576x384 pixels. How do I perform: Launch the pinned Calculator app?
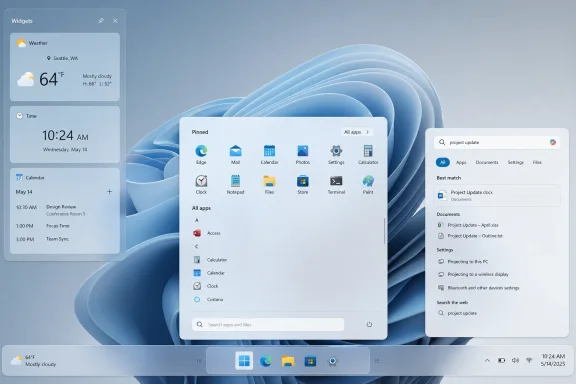[x=368, y=154]
